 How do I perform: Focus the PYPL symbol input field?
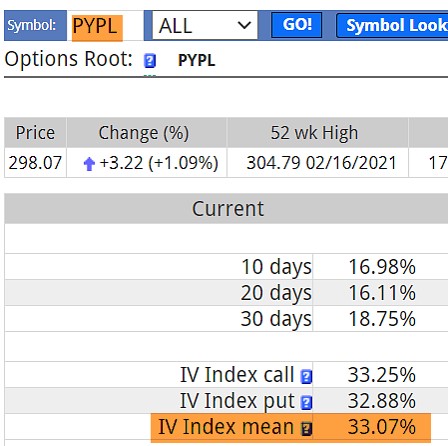pos(105,26)
